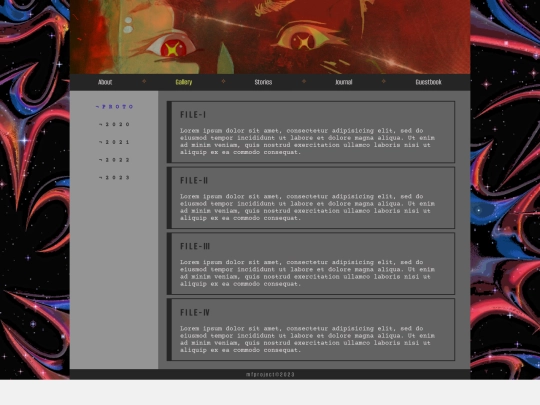540x405 pixels.
Task: Click the FILE-III heading
Action: pos(195,246)
